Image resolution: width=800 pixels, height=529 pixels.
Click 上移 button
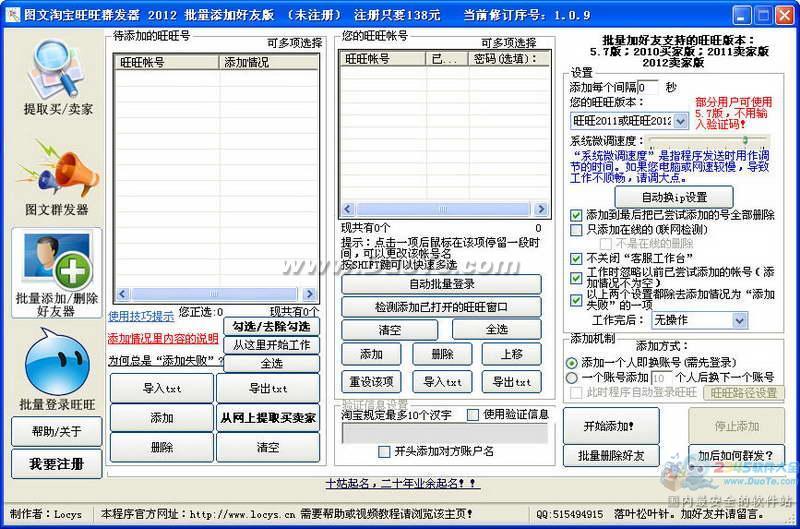pyautogui.click(x=512, y=354)
